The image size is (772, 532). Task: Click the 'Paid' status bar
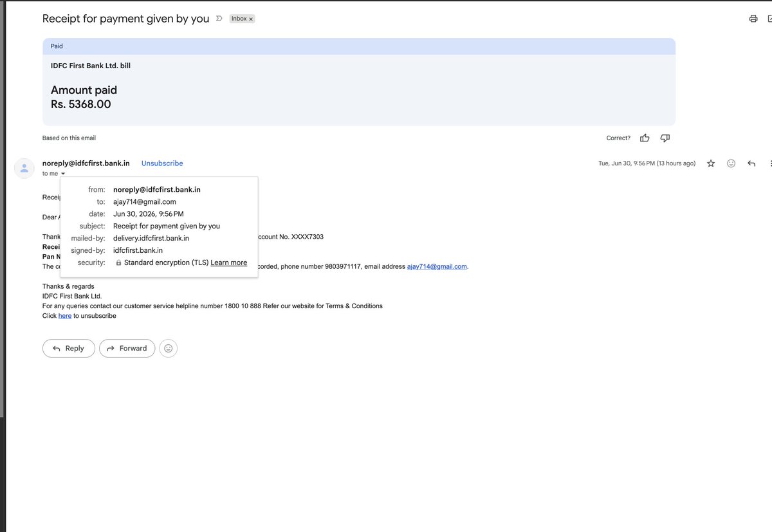tap(359, 46)
